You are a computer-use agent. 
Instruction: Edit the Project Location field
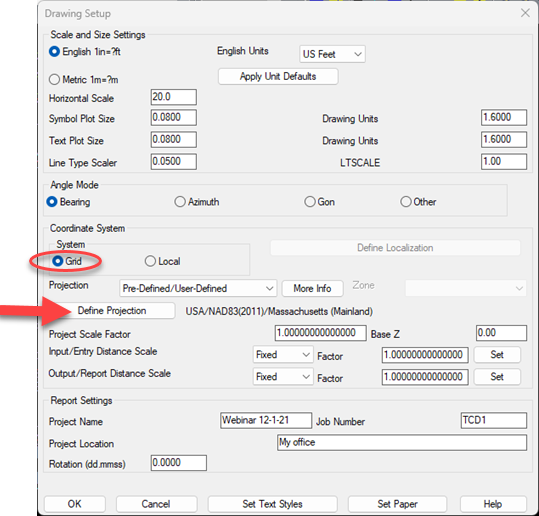coord(402,442)
